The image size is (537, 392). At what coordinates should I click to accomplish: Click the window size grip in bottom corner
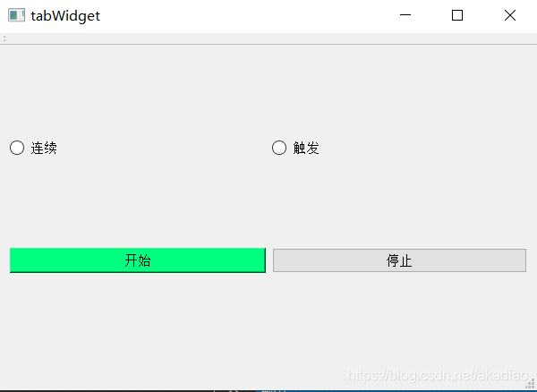[x=532, y=384]
